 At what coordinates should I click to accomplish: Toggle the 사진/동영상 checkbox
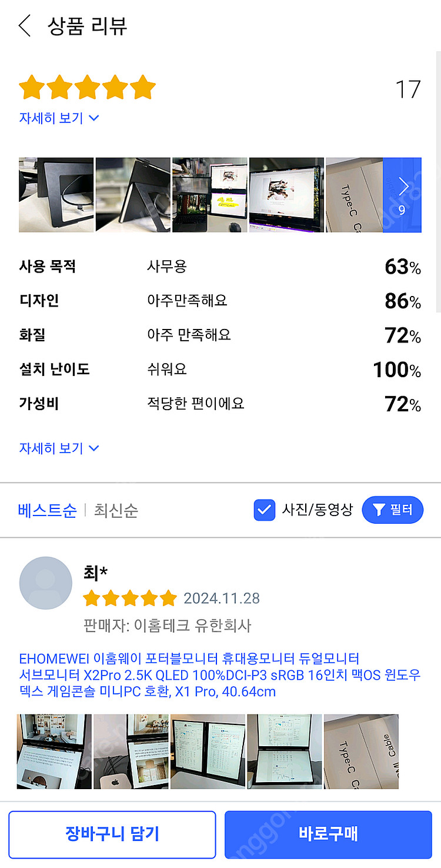(x=265, y=510)
